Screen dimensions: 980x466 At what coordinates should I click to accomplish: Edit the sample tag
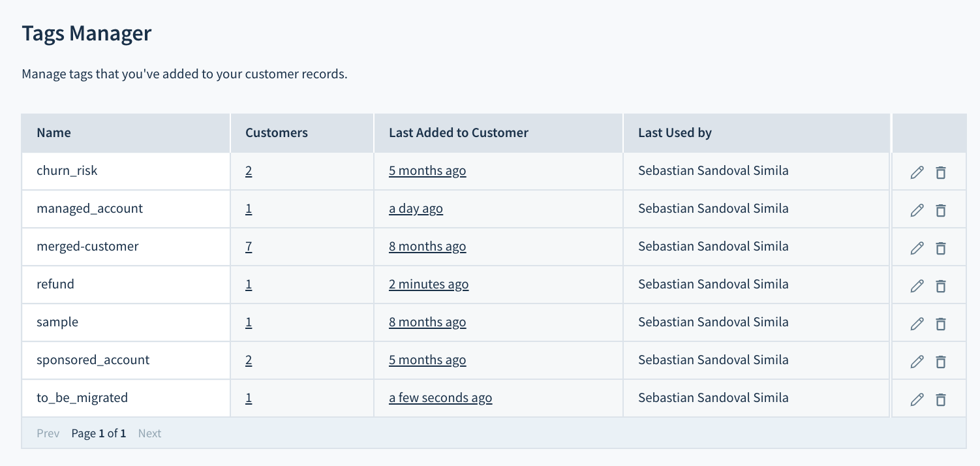[917, 324]
